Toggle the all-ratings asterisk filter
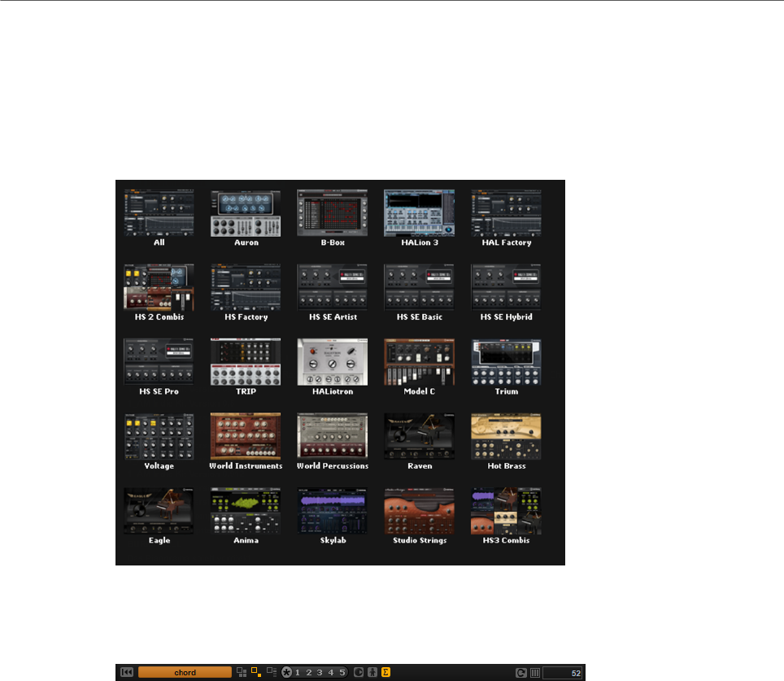 (x=286, y=672)
